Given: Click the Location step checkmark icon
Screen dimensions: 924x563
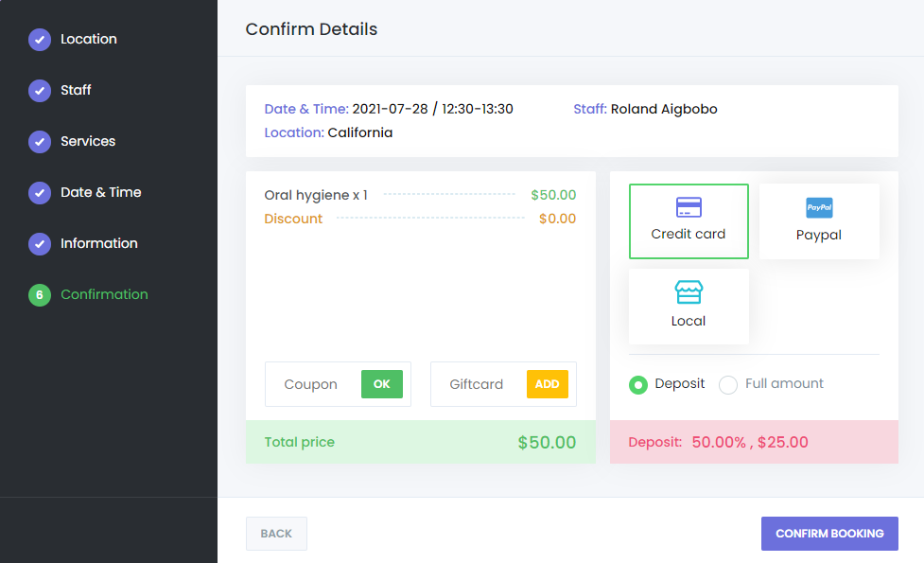Looking at the screenshot, I should pos(40,40).
